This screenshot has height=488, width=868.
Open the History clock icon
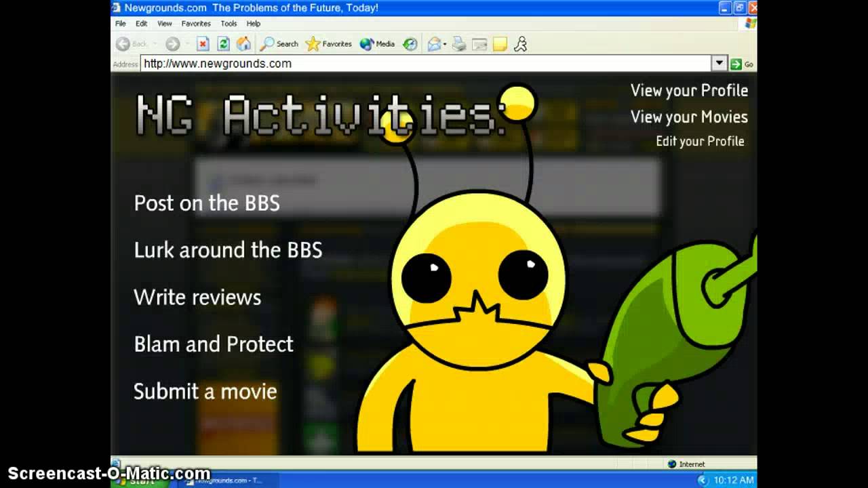point(410,44)
